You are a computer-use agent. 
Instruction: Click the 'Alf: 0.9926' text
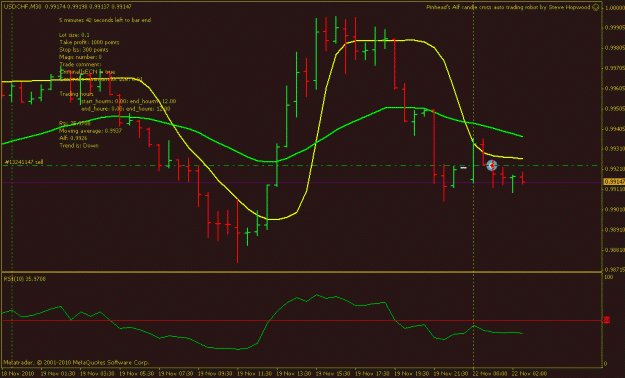point(73,138)
